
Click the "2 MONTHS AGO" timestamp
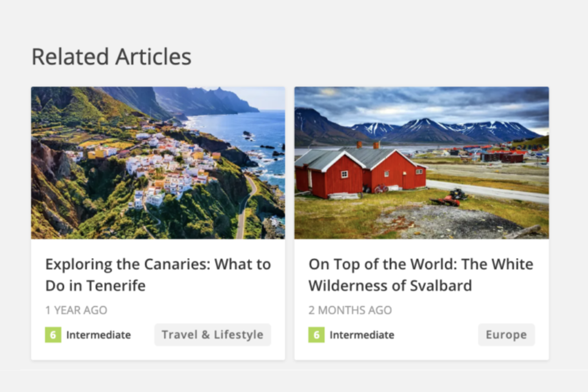point(350,310)
